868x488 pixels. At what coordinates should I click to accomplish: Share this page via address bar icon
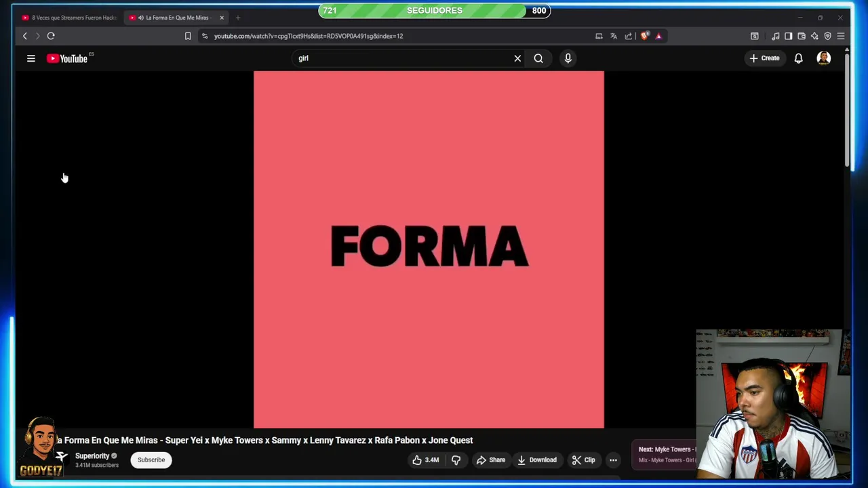[629, 36]
